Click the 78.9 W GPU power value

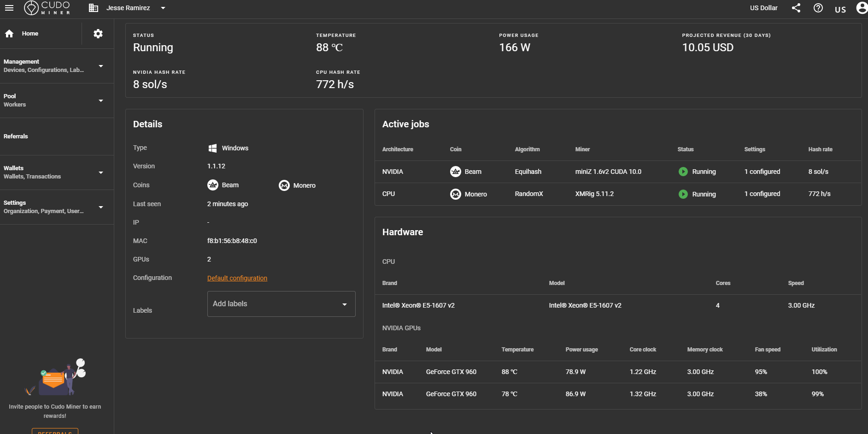click(x=575, y=372)
